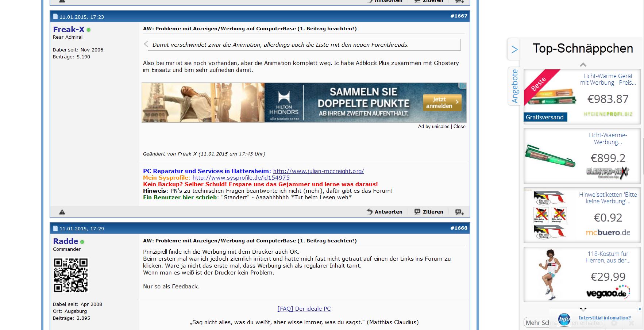
Task: Click the 'Geändert von Freak-X' edit note
Action: pyautogui.click(x=204, y=154)
